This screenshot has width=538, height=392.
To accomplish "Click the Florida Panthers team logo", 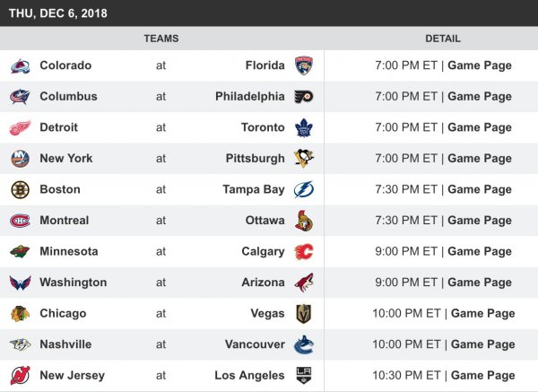I will click(x=304, y=65).
